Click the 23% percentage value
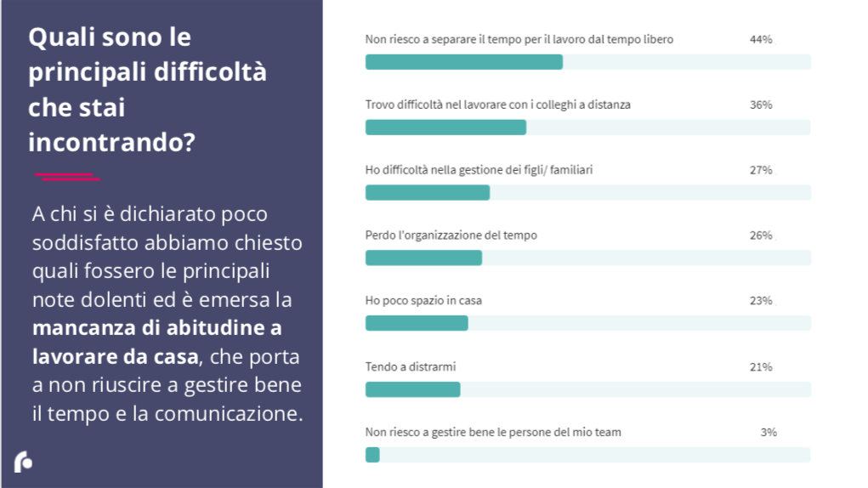The image size is (868, 488). 760,301
